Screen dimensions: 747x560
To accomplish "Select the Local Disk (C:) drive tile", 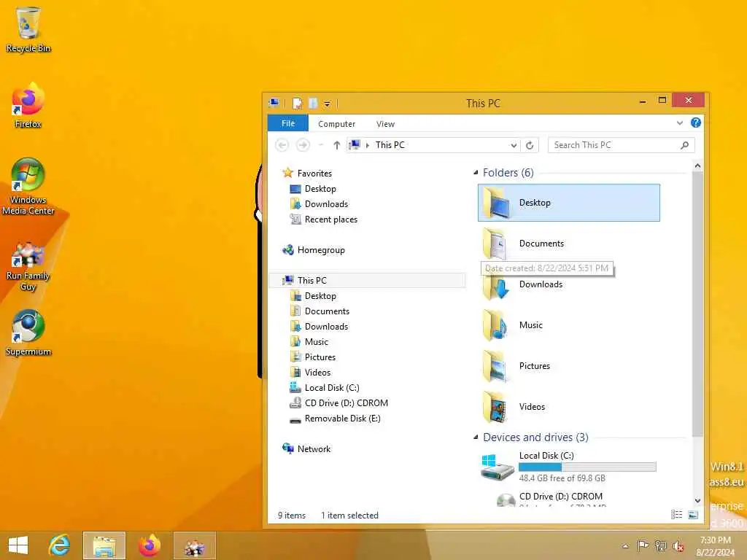I will 569,467.
